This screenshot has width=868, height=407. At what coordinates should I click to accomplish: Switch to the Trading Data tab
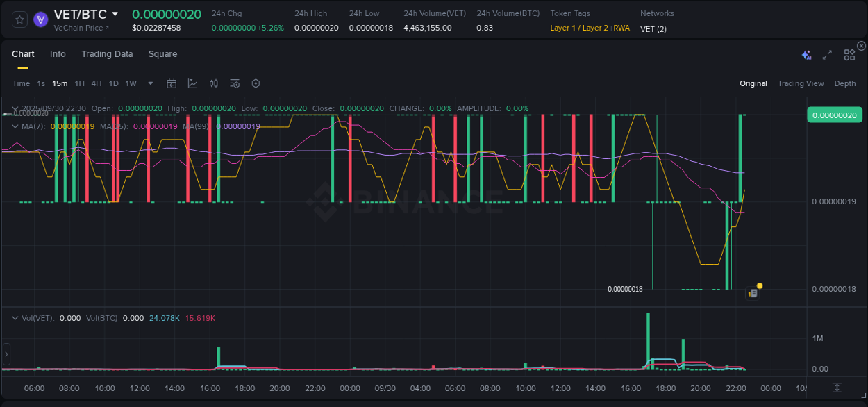tap(107, 53)
